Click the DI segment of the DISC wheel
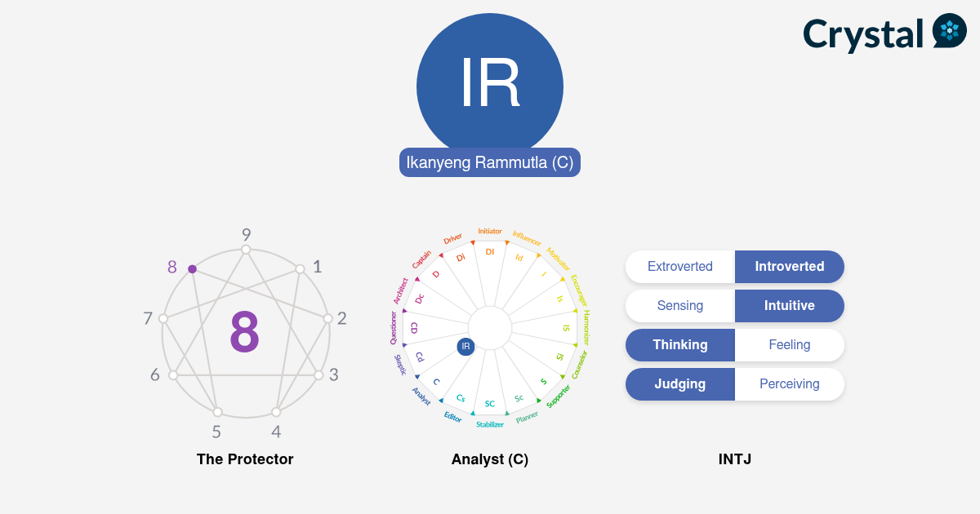 click(x=490, y=251)
